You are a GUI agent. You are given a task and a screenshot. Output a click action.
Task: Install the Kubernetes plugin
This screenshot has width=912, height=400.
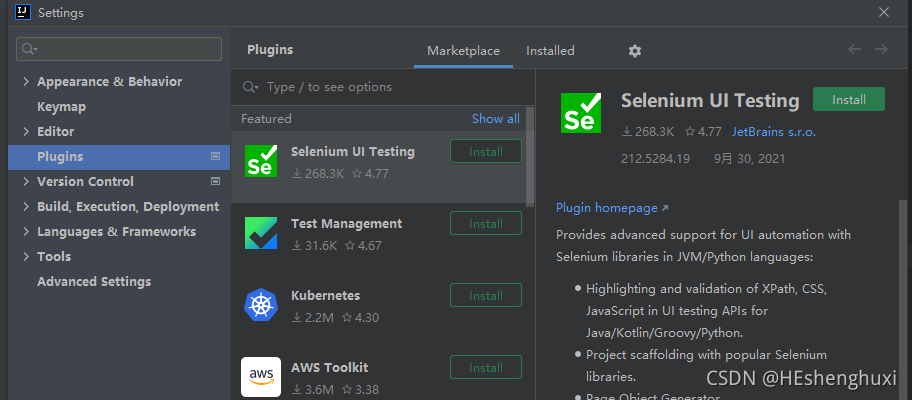click(x=486, y=296)
